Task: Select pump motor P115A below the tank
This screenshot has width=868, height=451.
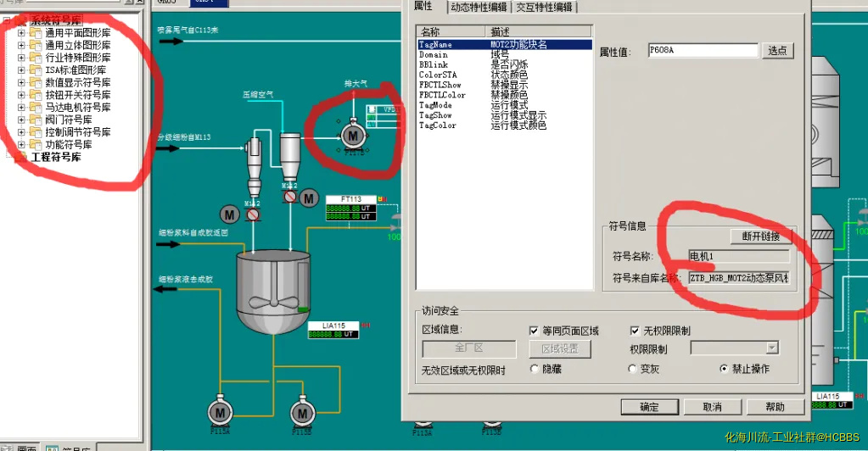Action: [x=221, y=412]
